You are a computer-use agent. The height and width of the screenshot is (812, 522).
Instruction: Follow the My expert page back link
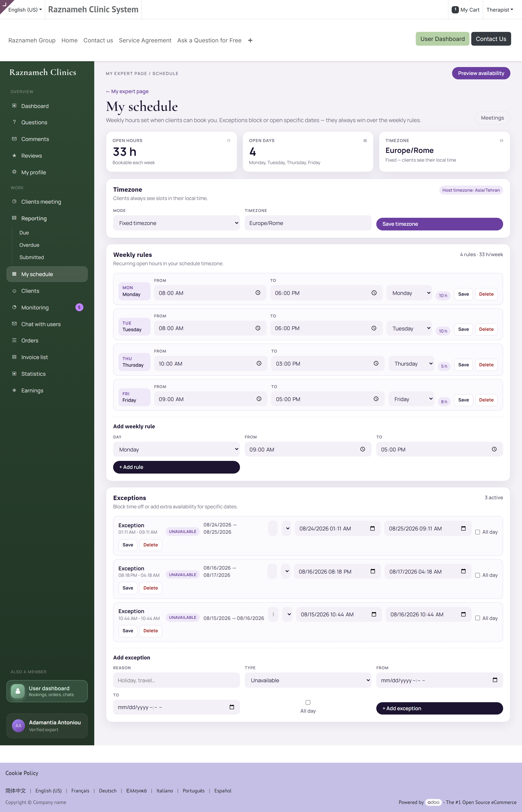(127, 91)
